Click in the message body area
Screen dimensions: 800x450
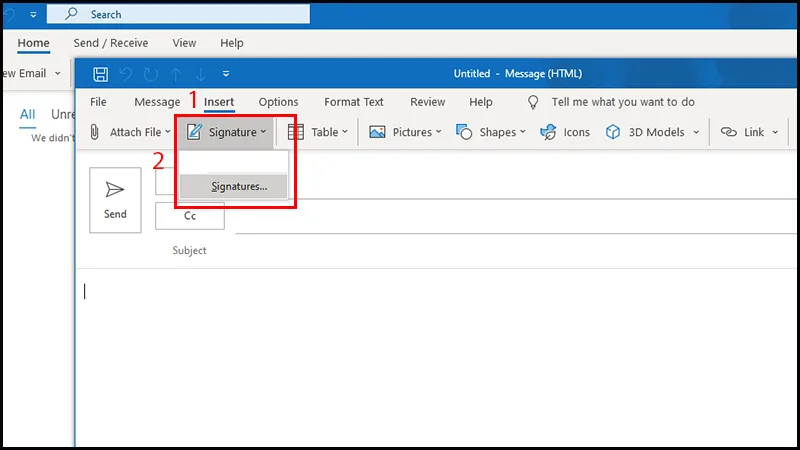(x=438, y=357)
